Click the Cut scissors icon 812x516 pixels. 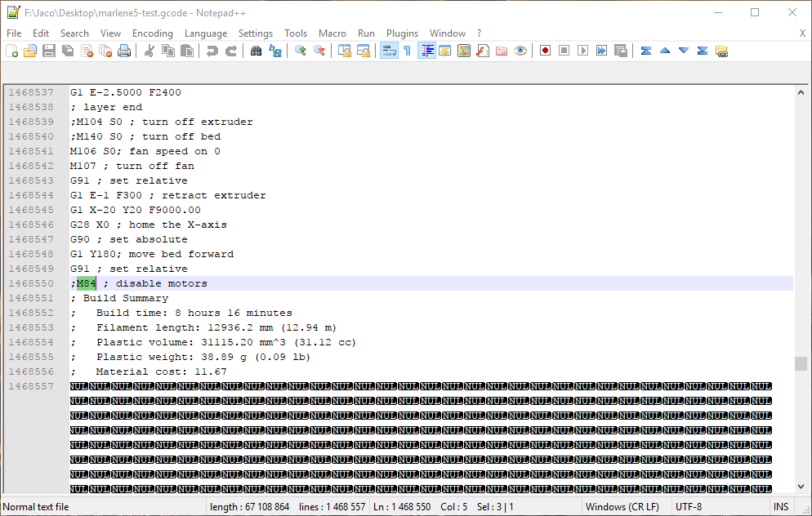[x=149, y=51]
